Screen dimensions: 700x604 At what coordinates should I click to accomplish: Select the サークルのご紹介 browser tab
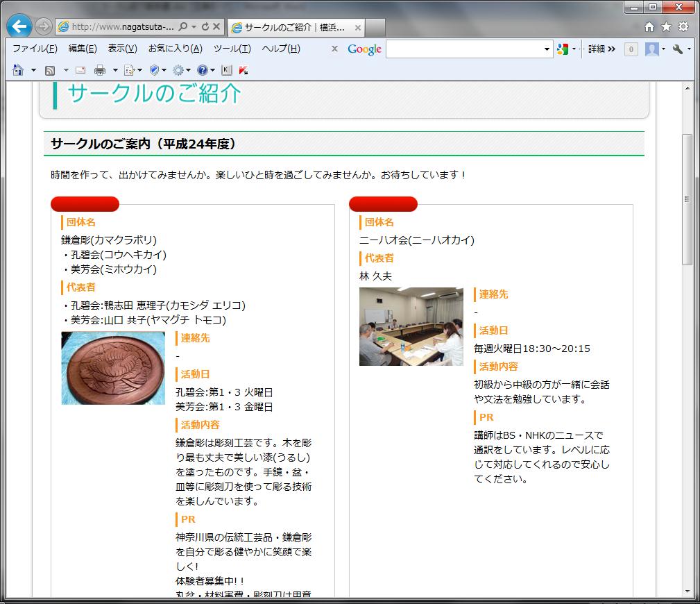291,27
